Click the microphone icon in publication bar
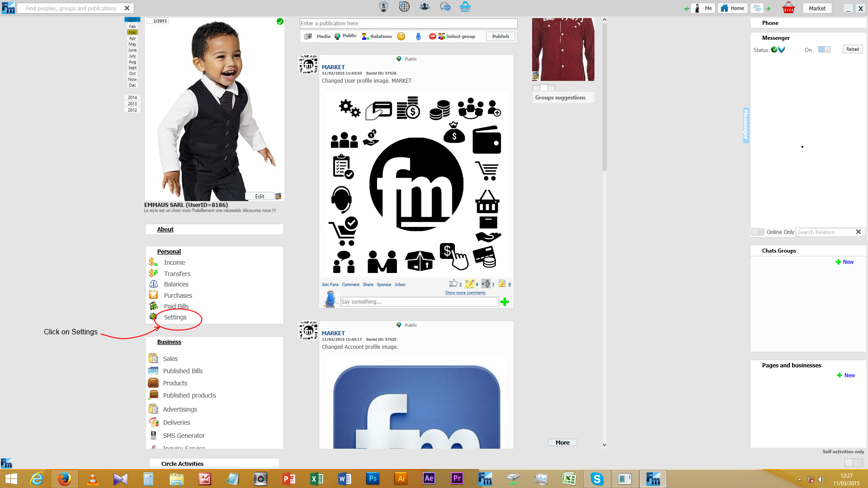868x488 pixels. point(418,37)
